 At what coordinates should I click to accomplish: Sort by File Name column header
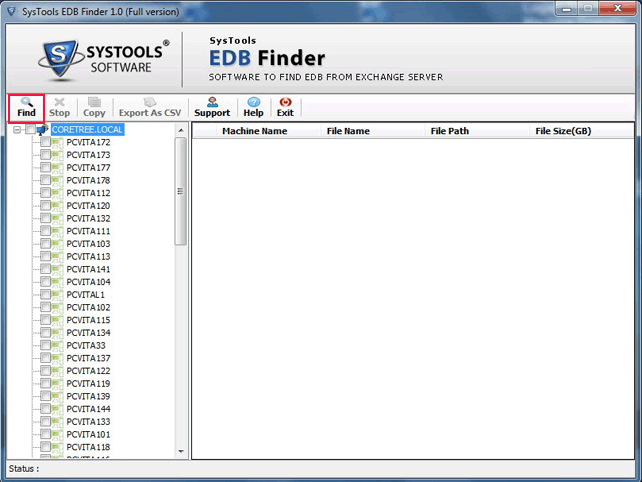(372, 131)
